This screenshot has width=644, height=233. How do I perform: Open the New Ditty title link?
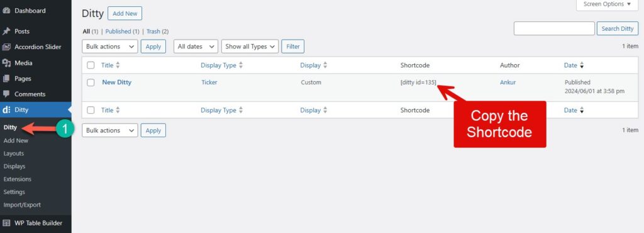click(116, 82)
